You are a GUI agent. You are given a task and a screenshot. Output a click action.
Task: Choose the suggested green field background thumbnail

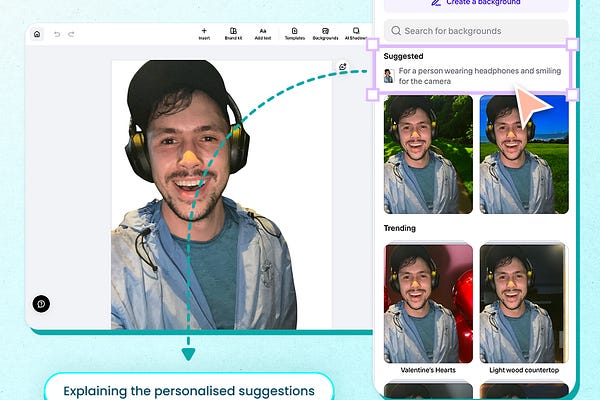tap(524, 154)
